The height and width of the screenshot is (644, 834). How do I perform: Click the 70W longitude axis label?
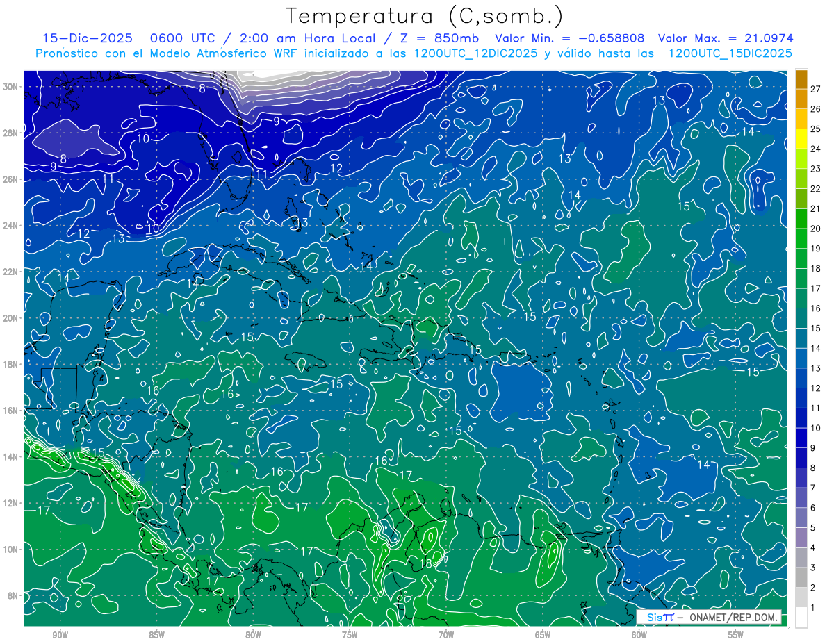(x=446, y=635)
